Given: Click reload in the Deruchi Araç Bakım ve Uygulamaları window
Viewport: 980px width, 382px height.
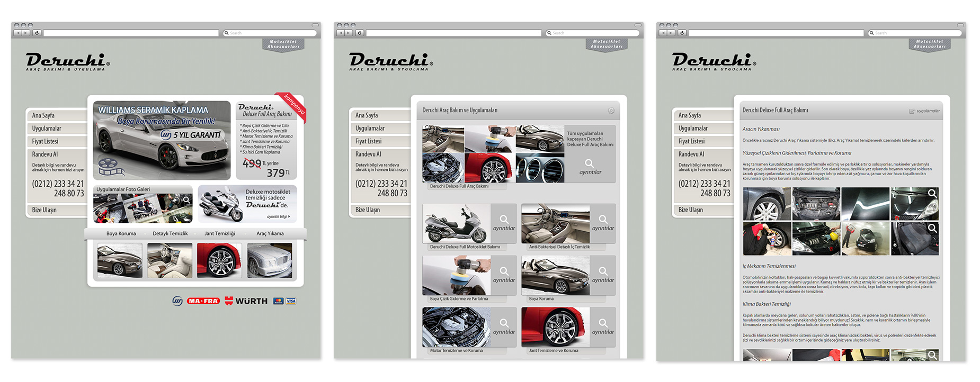Looking at the screenshot, I should click(359, 33).
